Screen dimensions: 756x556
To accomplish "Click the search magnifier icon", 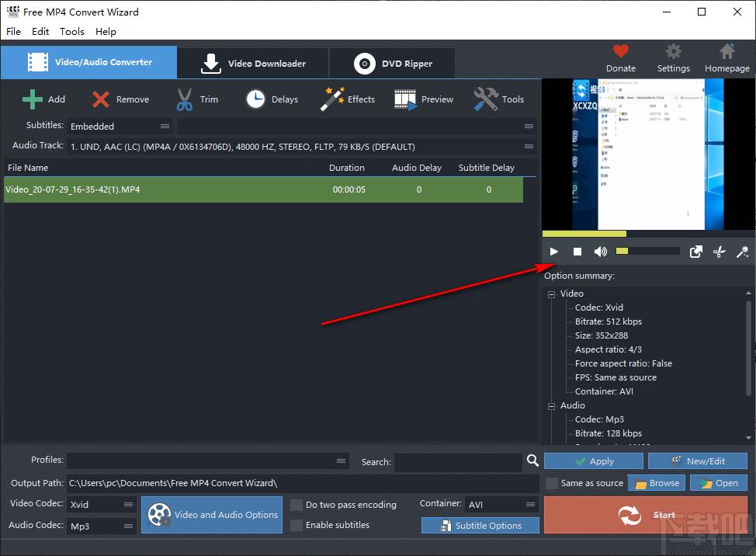I will coord(532,460).
